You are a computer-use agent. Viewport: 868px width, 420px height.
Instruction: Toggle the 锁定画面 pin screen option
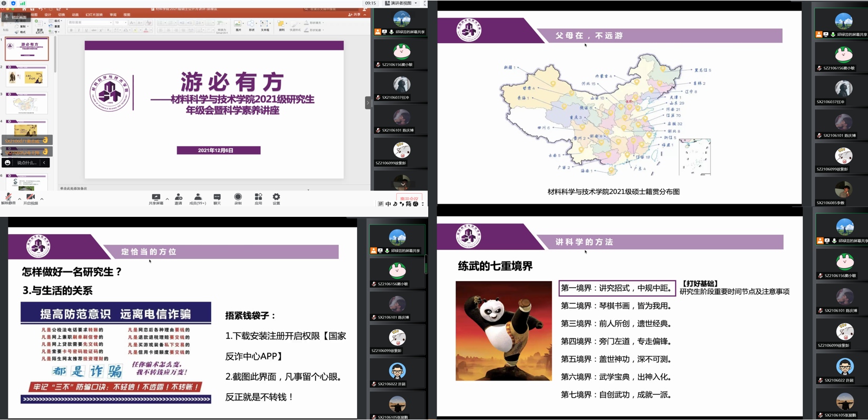(x=15, y=17)
